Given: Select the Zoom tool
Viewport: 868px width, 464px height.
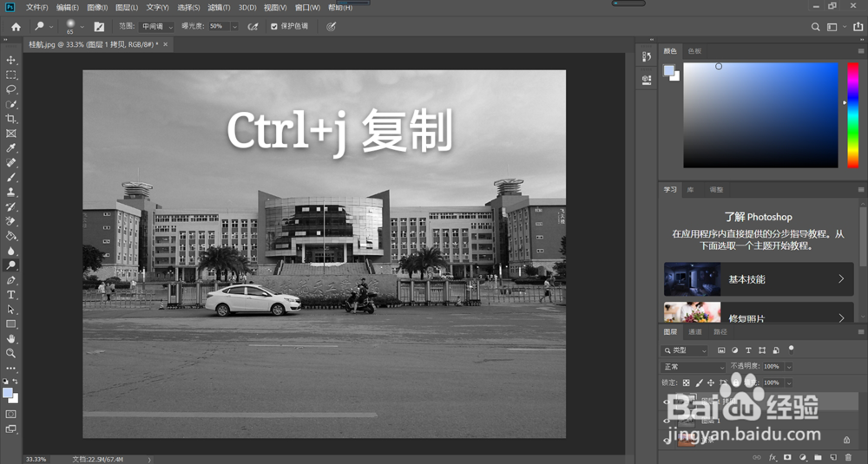Looking at the screenshot, I should [10, 353].
